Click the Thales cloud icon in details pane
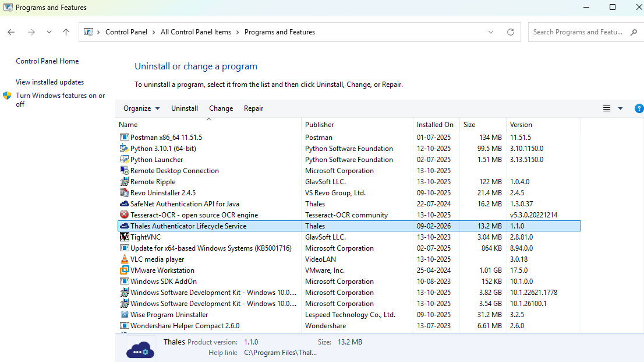644x362 pixels. [140, 347]
